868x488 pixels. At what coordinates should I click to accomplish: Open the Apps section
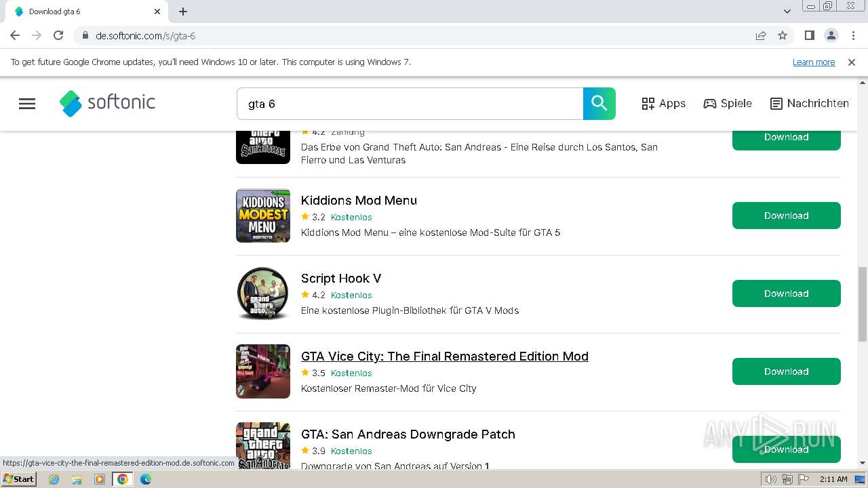pos(663,104)
